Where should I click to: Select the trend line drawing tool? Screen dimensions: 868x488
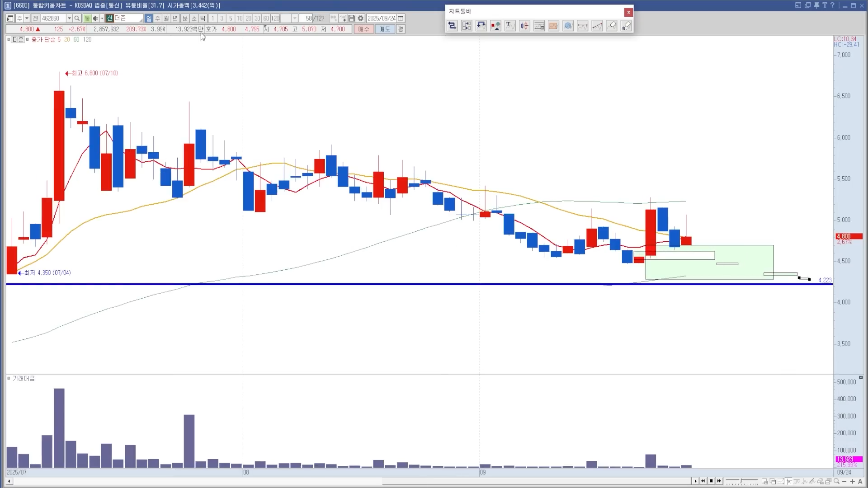click(597, 26)
